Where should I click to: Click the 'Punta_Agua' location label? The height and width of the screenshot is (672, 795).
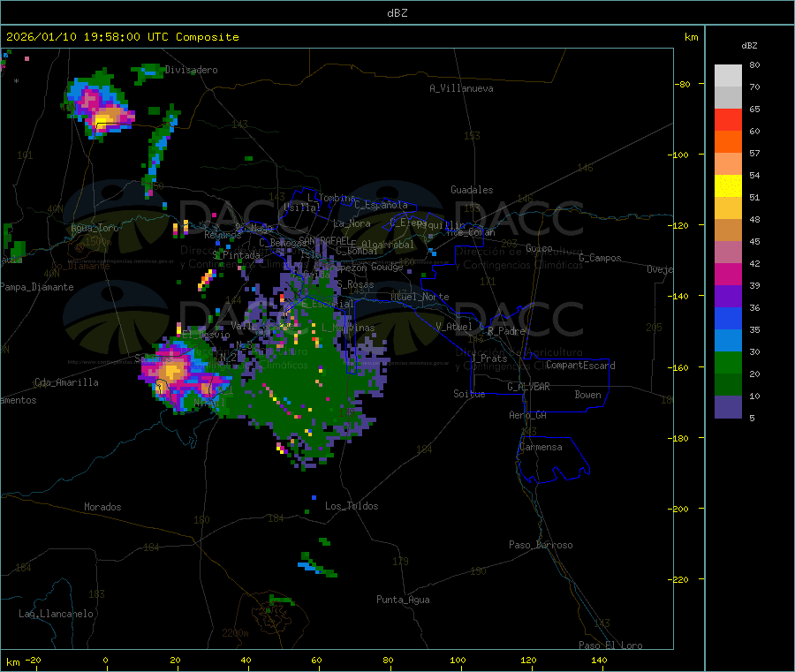tap(403, 600)
